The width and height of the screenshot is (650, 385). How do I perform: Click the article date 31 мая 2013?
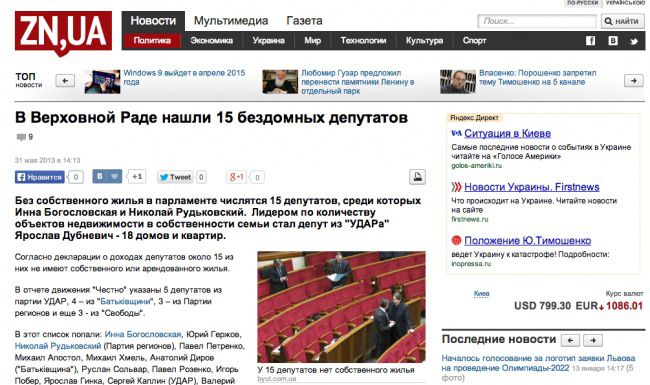[47, 160]
